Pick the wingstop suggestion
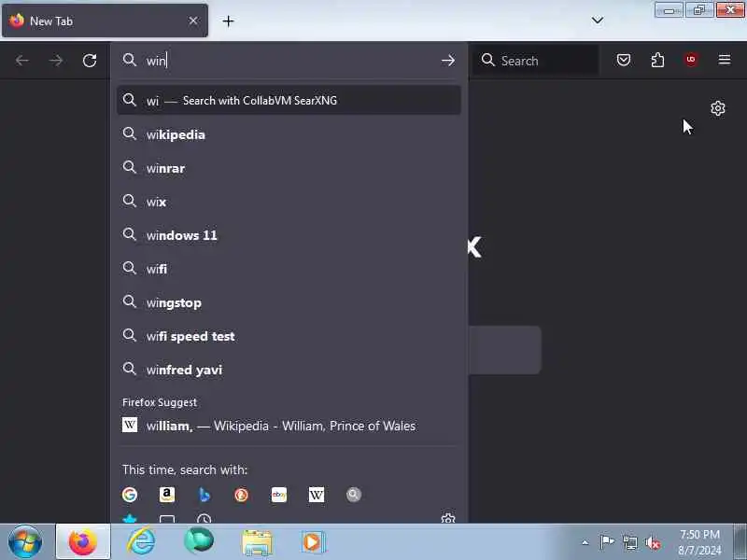The image size is (747, 560). [289, 302]
